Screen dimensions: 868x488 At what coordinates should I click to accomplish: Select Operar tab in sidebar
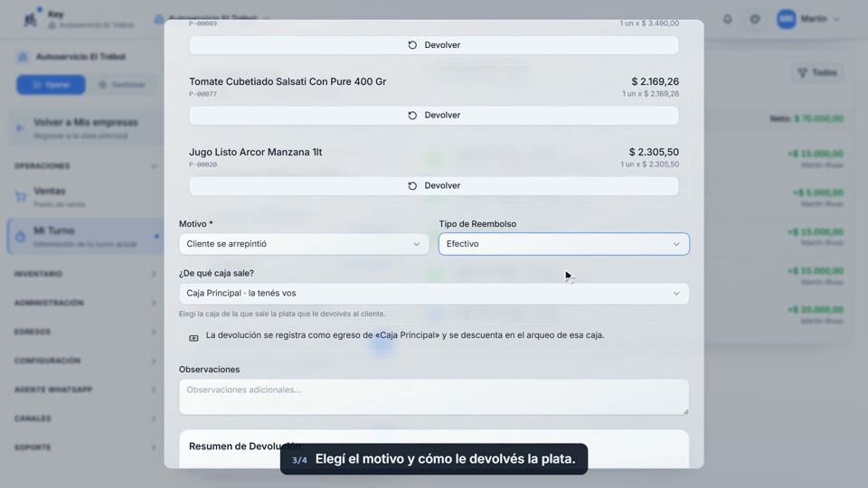[x=51, y=85]
